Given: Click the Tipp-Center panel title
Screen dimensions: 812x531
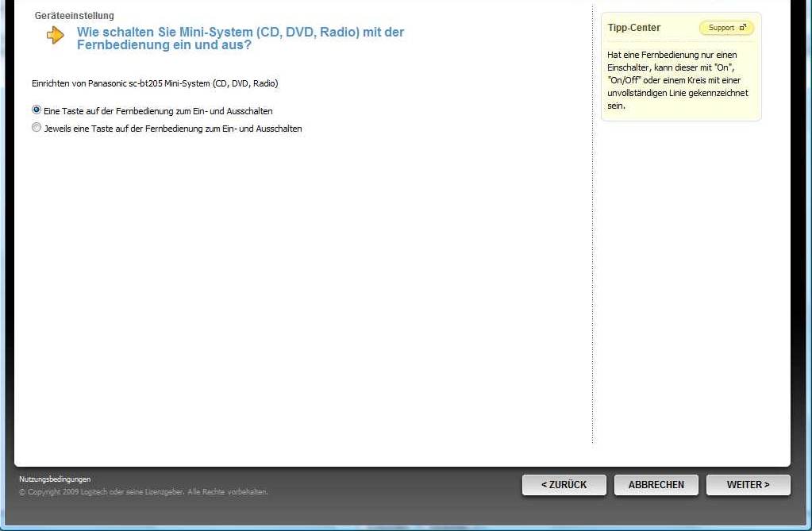Looking at the screenshot, I should (634, 28).
